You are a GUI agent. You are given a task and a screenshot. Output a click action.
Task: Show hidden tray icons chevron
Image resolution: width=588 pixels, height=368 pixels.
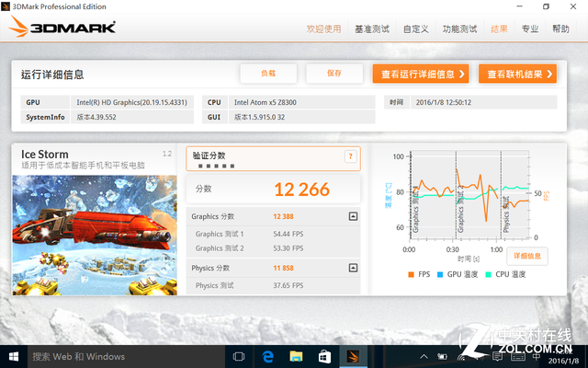424,356
